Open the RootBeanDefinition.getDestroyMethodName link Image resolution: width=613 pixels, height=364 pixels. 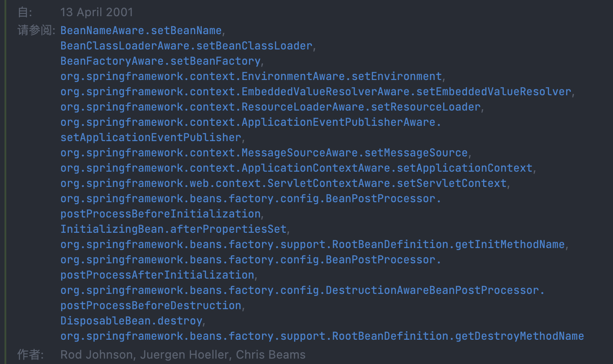point(322,336)
